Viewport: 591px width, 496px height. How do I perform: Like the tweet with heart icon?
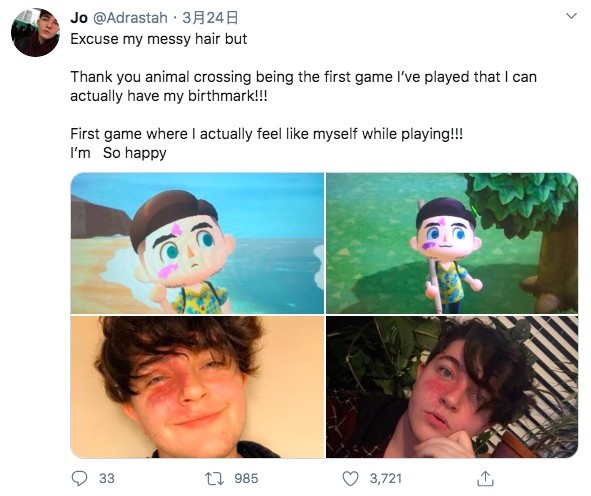click(350, 479)
